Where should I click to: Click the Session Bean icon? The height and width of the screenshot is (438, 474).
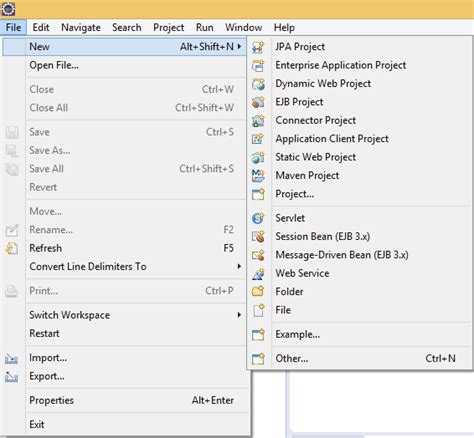pos(258,237)
